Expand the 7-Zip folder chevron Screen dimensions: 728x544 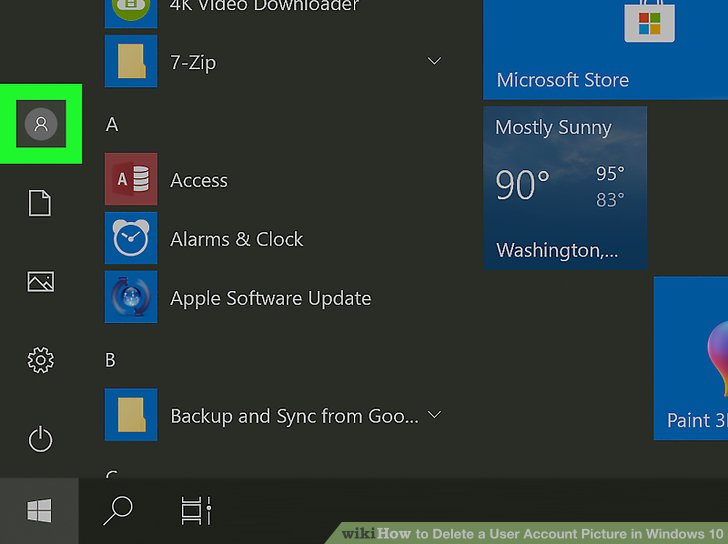[434, 61]
